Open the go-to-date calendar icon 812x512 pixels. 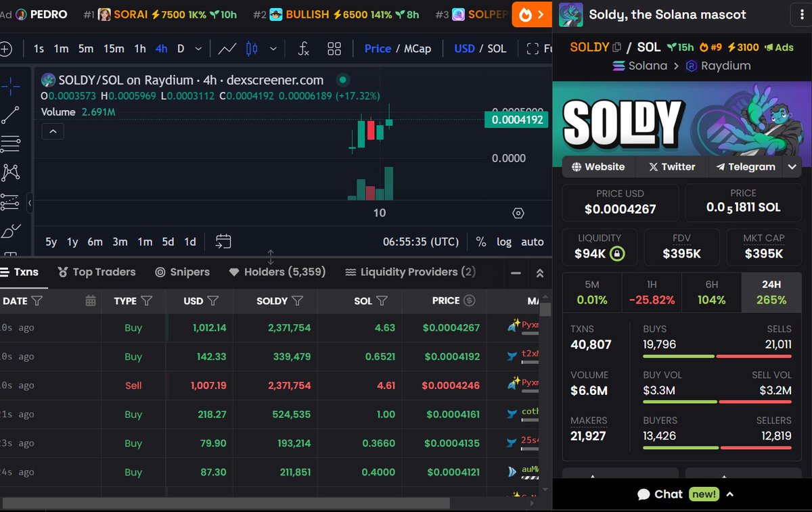point(223,241)
